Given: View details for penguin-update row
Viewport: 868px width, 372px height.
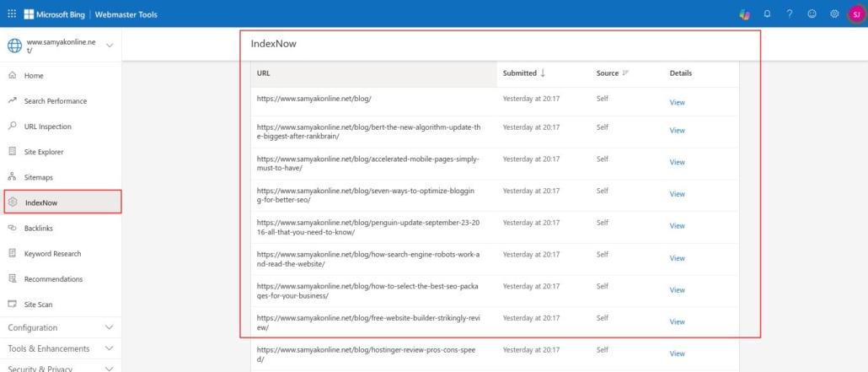Looking at the screenshot, I should point(677,225).
